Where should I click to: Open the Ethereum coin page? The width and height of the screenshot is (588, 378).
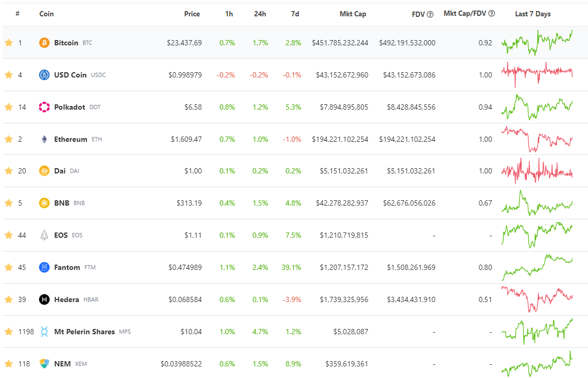[x=71, y=139]
